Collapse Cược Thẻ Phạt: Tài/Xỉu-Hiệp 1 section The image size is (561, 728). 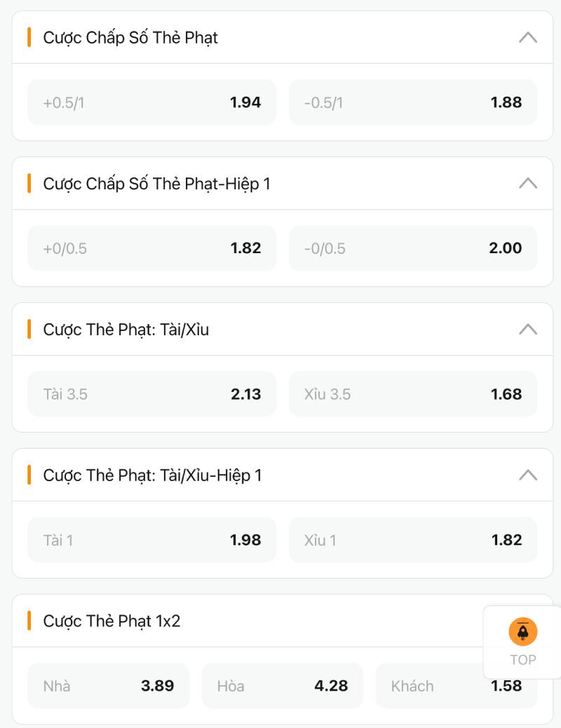point(527,476)
